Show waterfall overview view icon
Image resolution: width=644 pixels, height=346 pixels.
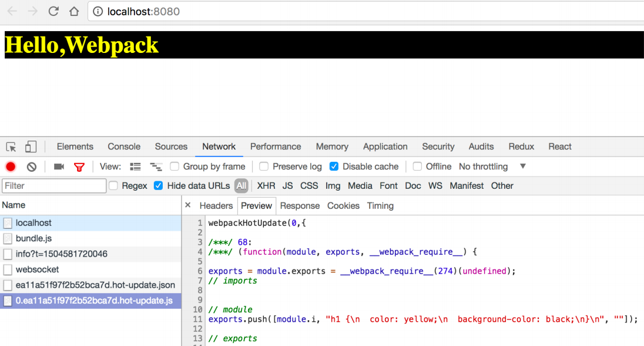(x=156, y=167)
